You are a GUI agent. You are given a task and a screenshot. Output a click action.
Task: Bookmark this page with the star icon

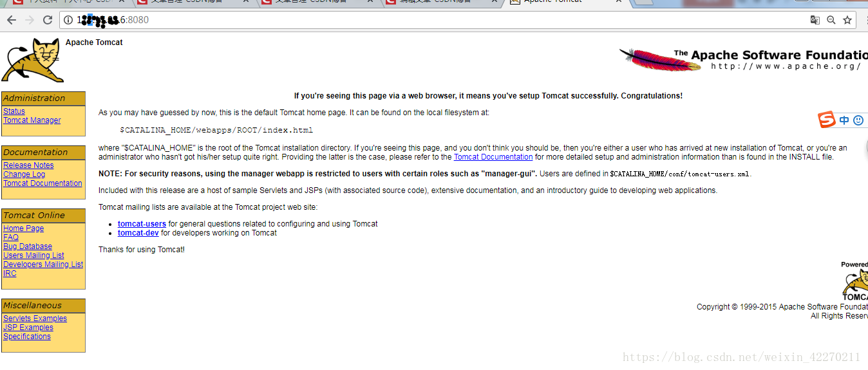847,20
